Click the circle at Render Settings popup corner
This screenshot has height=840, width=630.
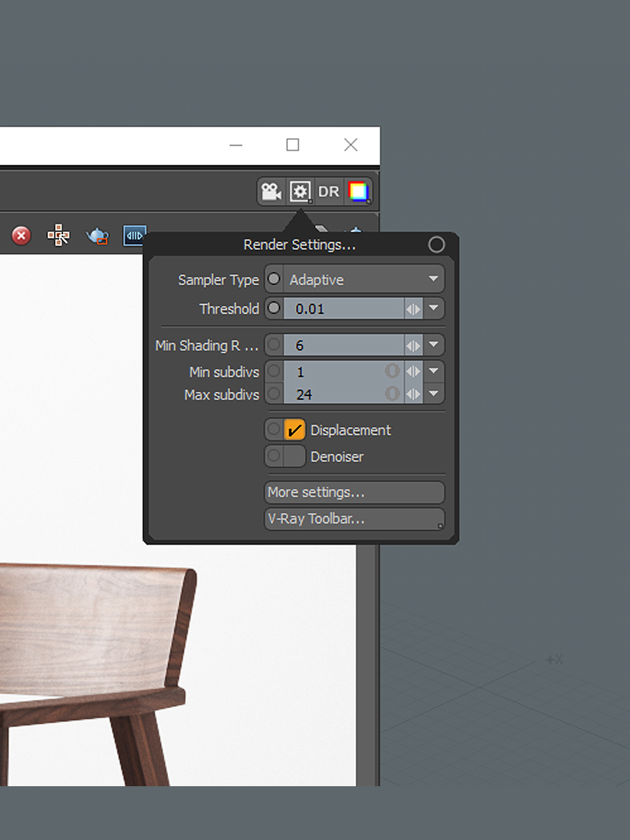point(436,245)
